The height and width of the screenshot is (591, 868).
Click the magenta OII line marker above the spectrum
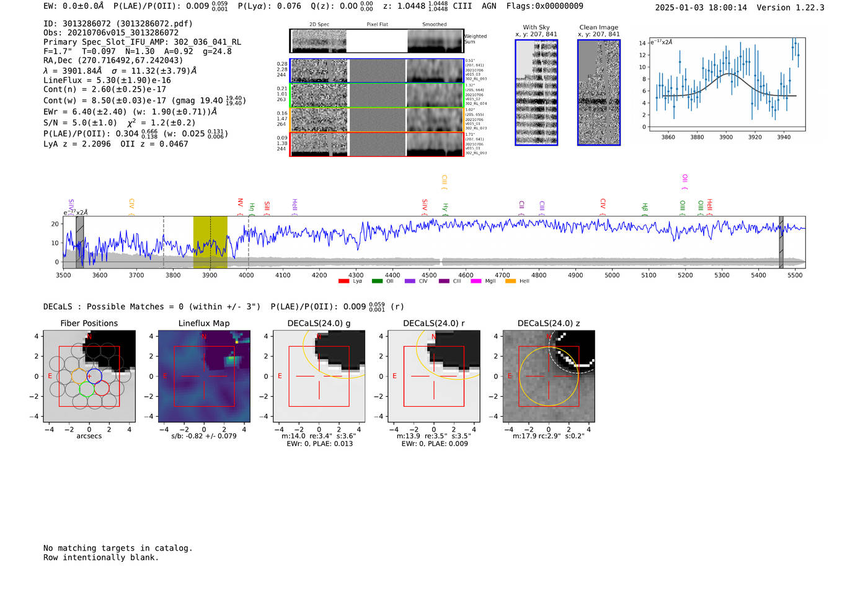684,181
